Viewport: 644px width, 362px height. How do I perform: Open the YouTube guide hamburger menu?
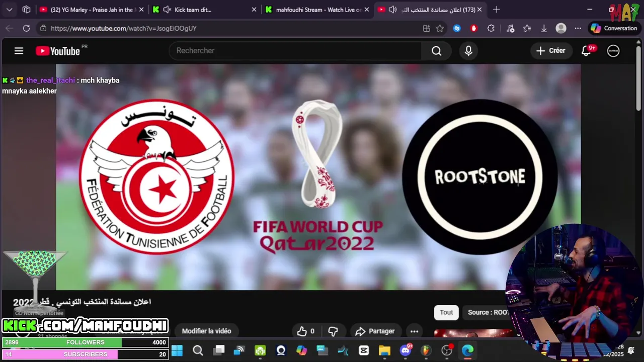pos(19,51)
